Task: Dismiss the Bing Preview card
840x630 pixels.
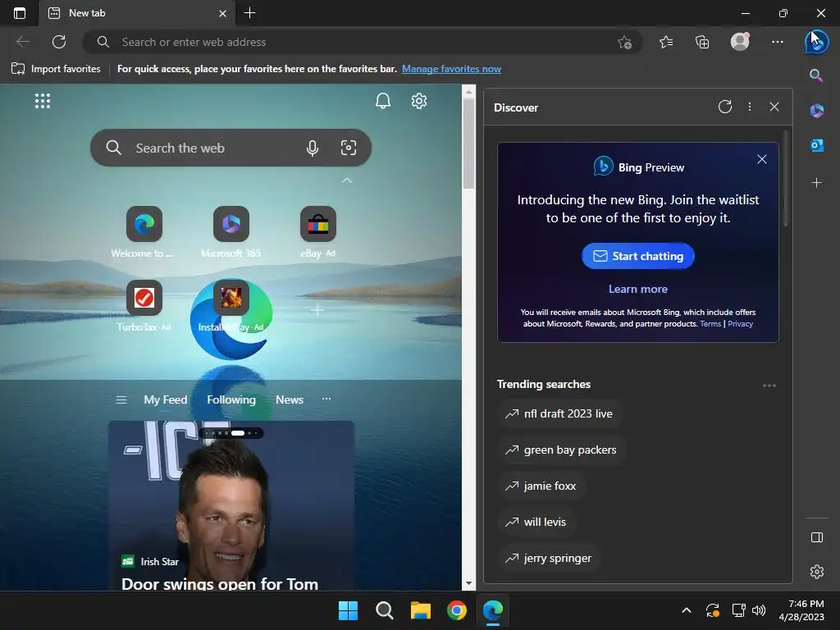Action: pyautogui.click(x=762, y=159)
